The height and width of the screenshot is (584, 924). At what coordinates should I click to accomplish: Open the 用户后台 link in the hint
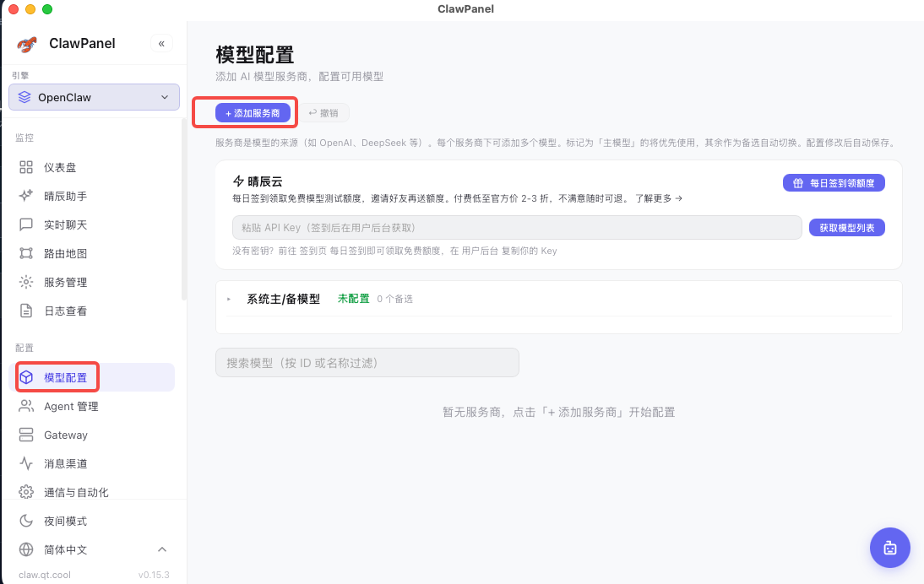point(480,251)
